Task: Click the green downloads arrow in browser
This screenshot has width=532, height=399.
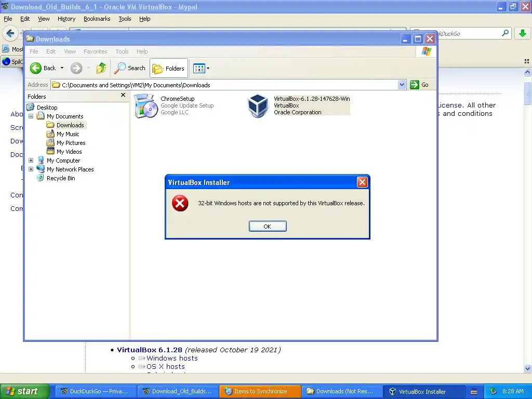Action: (x=523, y=33)
